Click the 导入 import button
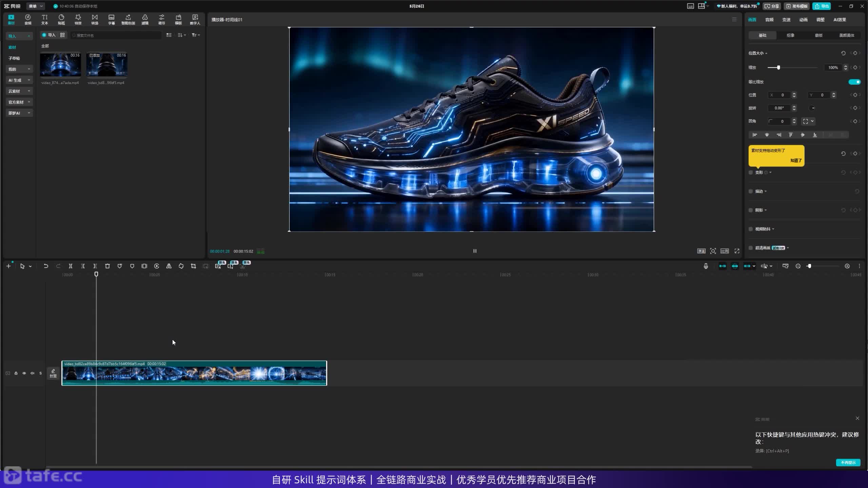Viewport: 868px width, 488px height. tap(49, 35)
